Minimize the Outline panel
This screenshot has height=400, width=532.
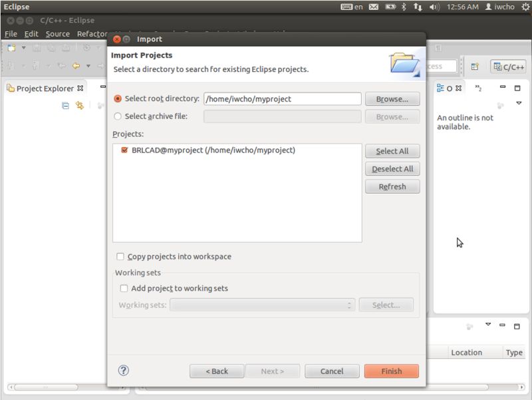point(503,87)
